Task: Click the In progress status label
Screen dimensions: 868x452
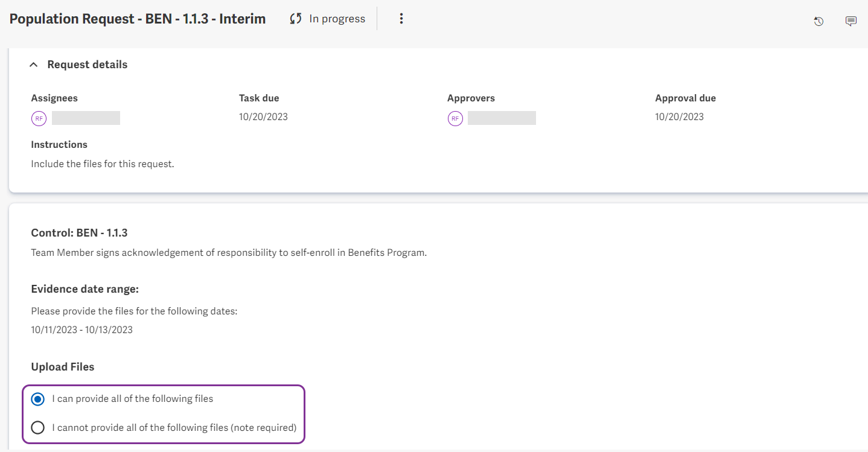Action: point(337,18)
